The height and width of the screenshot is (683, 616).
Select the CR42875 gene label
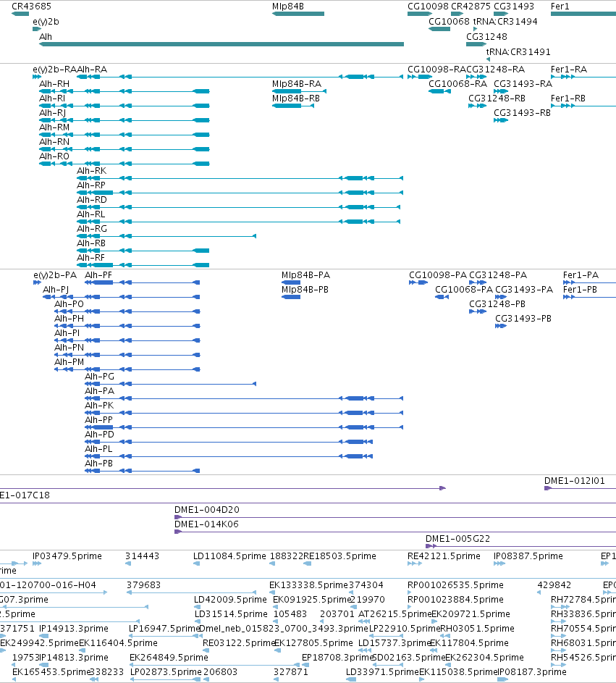(x=471, y=7)
